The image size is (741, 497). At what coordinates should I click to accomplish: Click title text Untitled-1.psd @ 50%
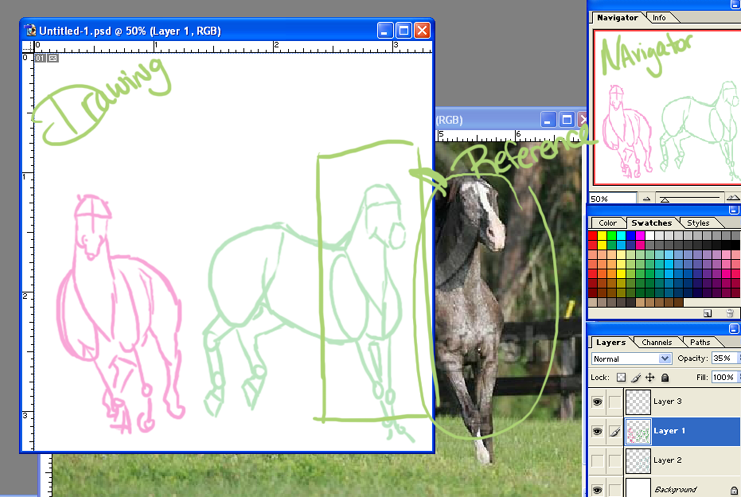pyautogui.click(x=93, y=31)
